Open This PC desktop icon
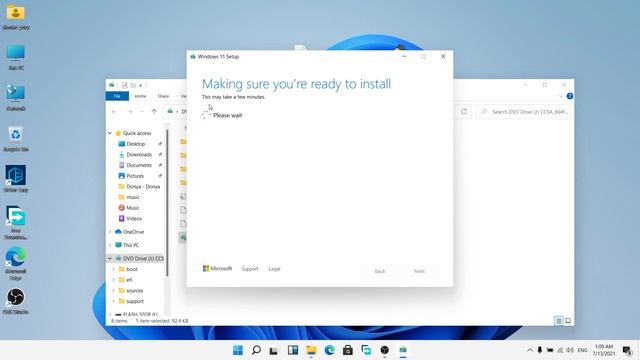This screenshot has width=640, height=360. 16,58
